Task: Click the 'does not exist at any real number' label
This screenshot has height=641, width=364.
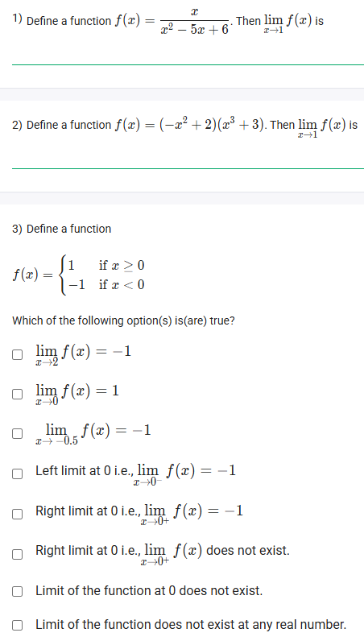Action: pyautogui.click(x=191, y=625)
